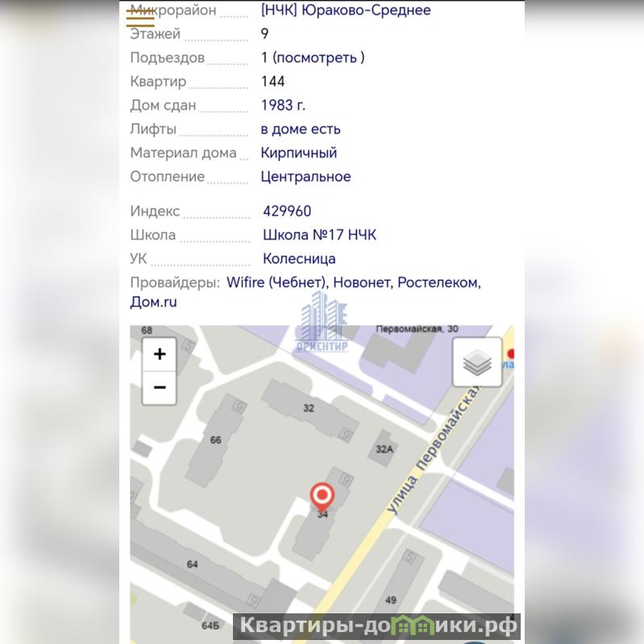The image size is (644, 644).
Task: Open the Дом.ru provider link
Action: 154,302
